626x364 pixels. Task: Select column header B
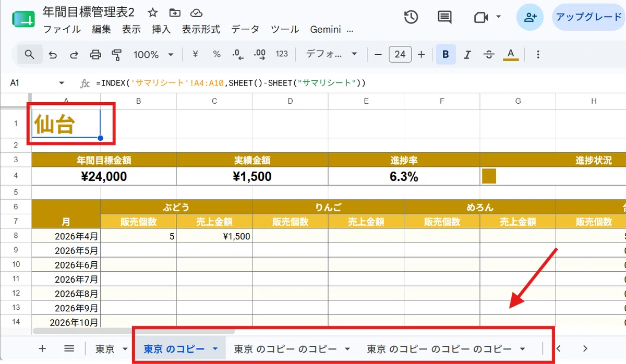coord(138,101)
